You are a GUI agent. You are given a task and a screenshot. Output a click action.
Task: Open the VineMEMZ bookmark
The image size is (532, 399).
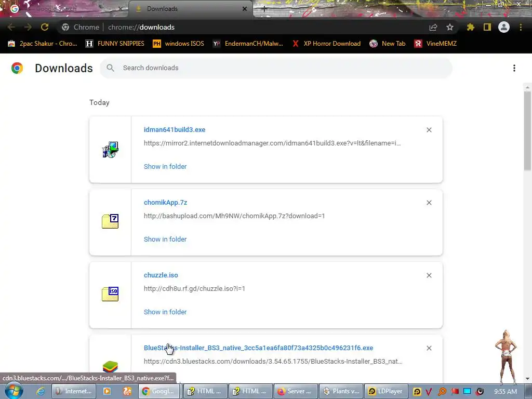(x=435, y=44)
